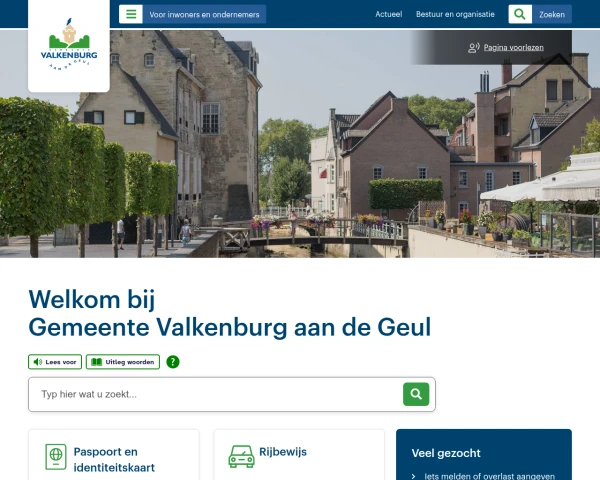Open Paspoort en identiteitskaart link
This screenshot has height=480, width=600.
114,459
